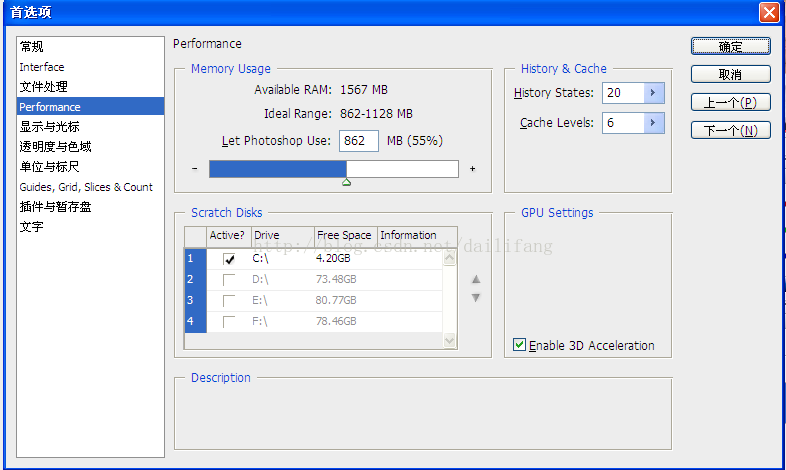Expand the Cache Levels arrow dropdown
786x470 pixels.
tap(654, 123)
